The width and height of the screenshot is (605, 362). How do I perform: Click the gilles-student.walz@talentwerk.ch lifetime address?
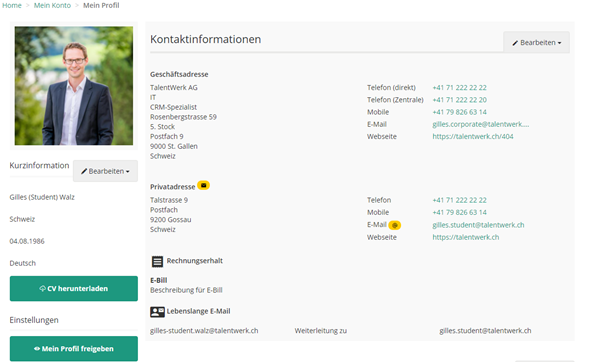204,331
